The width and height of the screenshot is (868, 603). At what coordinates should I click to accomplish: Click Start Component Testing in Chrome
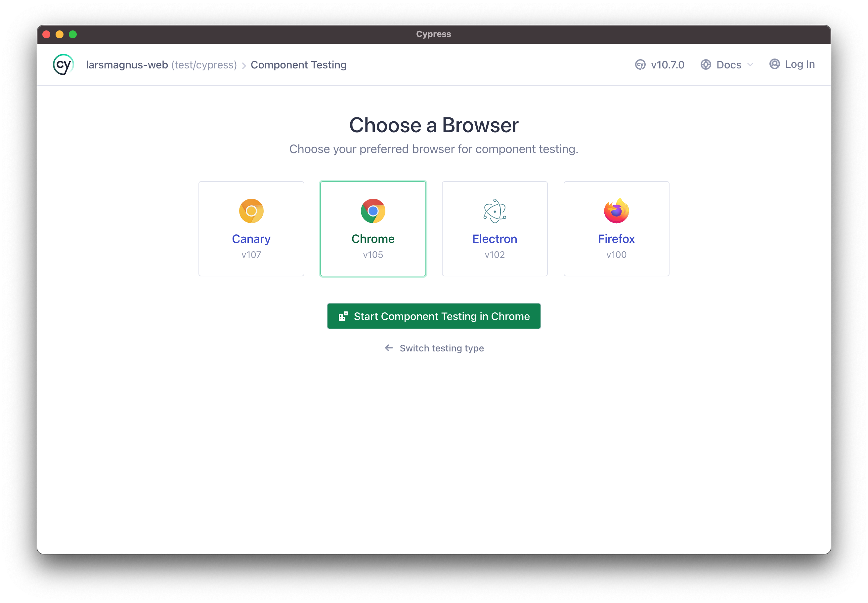[433, 316]
